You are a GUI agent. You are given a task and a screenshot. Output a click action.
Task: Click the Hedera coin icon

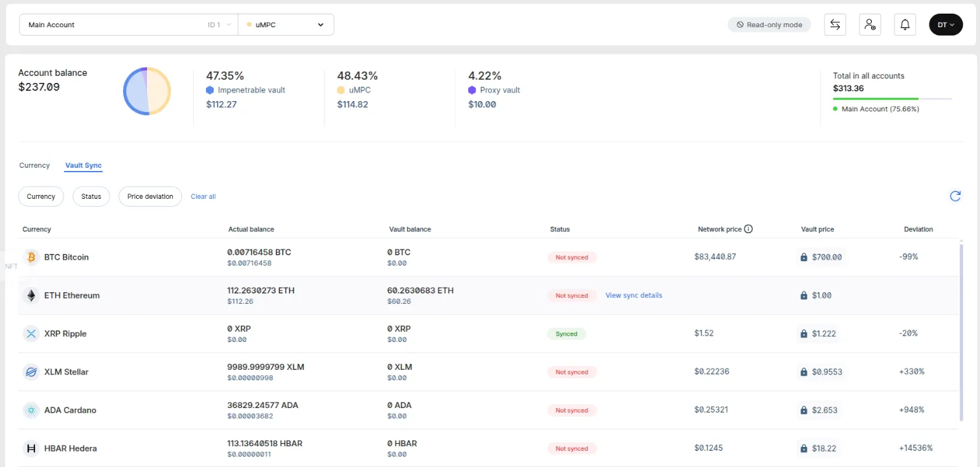(x=31, y=448)
